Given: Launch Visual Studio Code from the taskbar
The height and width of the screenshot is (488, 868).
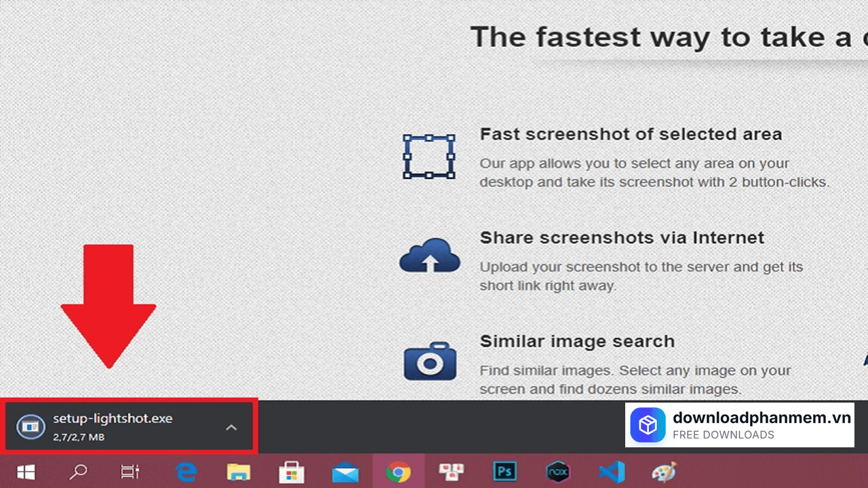Looking at the screenshot, I should pyautogui.click(x=612, y=471).
